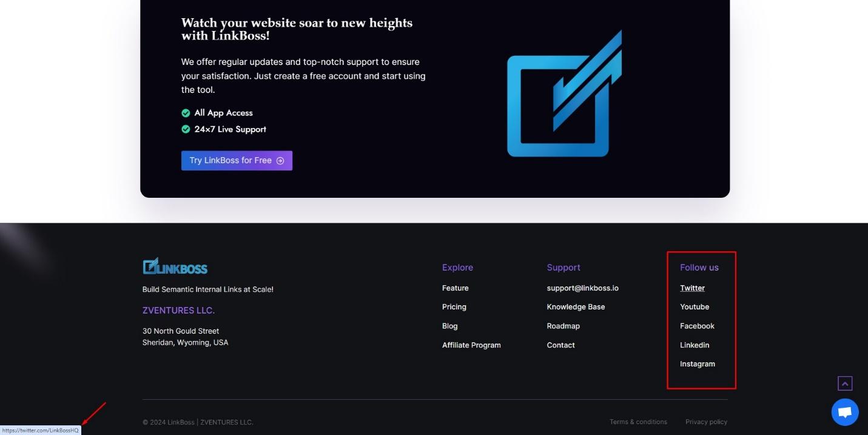This screenshot has height=435, width=868.
Task: Click the Build Semantic Internal Links tagline
Action: pyautogui.click(x=207, y=289)
